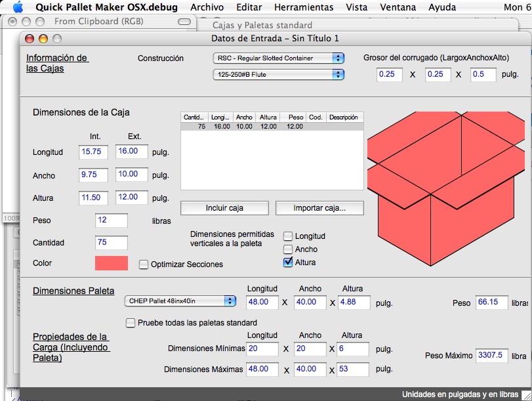The height and width of the screenshot is (401, 532).
Task: Select the box row with 75 quantity
Action: pos(272,126)
